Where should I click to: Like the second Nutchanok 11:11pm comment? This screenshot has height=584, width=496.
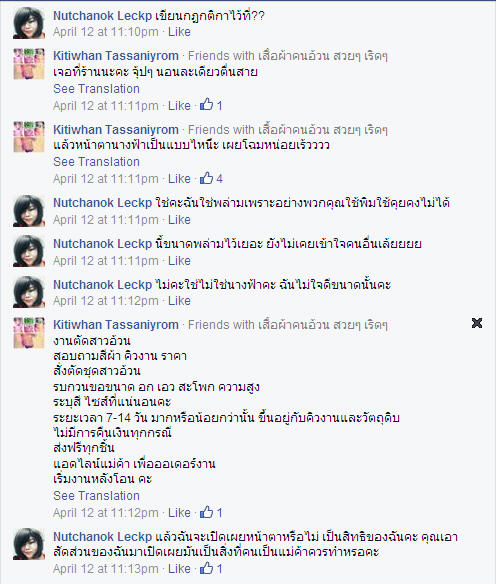(x=179, y=261)
